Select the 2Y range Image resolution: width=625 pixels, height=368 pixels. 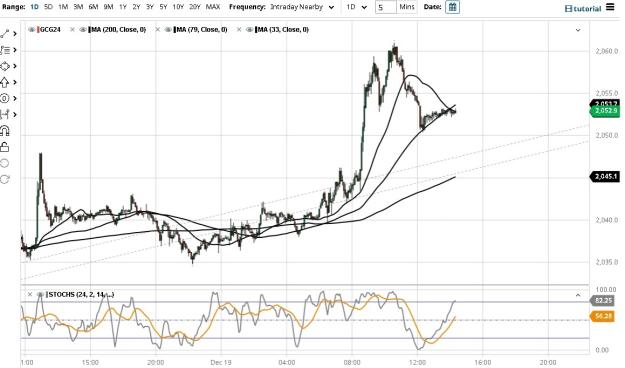coord(136,7)
